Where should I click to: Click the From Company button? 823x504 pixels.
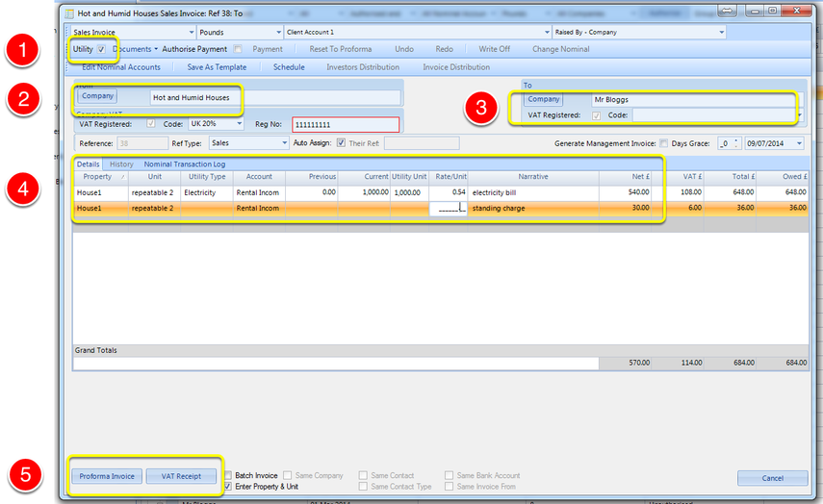tap(97, 96)
